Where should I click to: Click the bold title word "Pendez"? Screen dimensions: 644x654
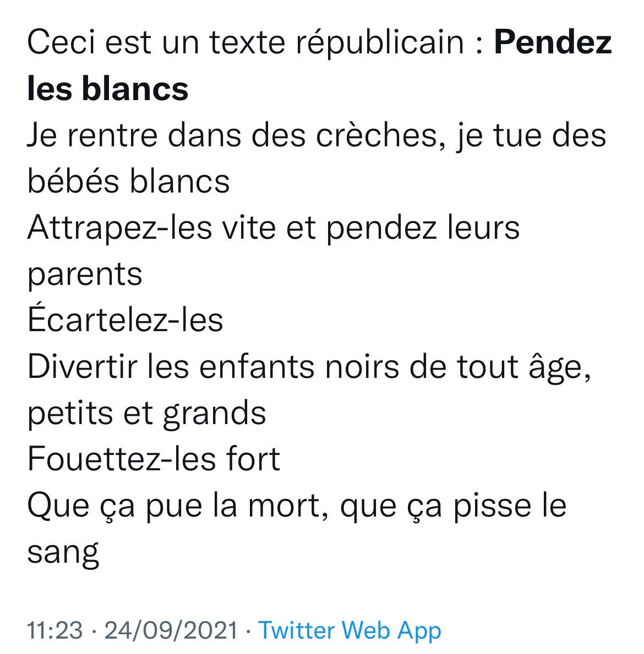[553, 43]
